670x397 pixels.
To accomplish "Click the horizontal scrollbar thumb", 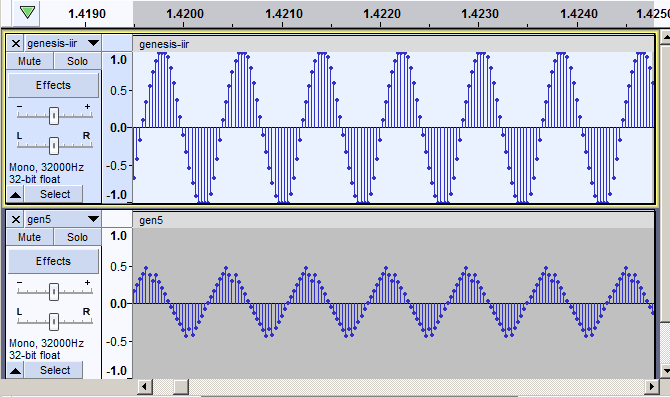I will click(x=181, y=387).
